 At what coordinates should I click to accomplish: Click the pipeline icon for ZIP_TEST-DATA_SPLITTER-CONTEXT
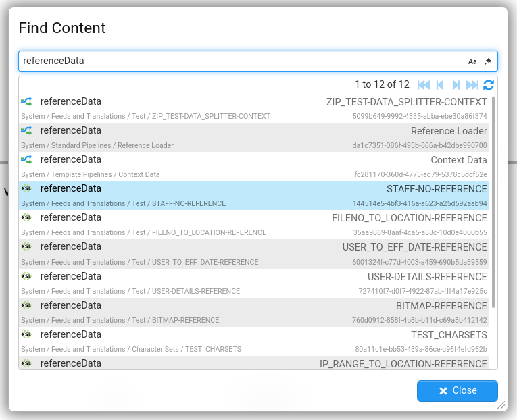[x=26, y=101]
